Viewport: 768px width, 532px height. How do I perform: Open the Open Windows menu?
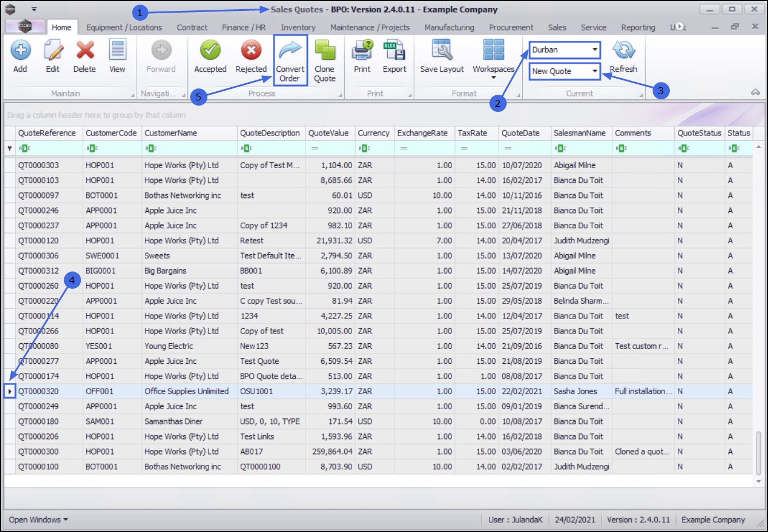point(38,520)
